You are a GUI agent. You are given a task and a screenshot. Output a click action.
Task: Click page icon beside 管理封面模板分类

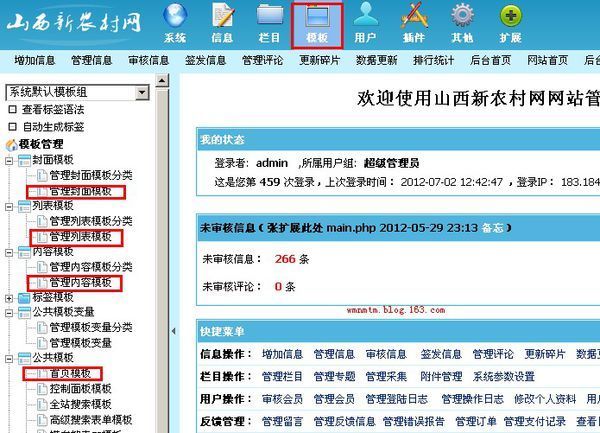(42, 176)
